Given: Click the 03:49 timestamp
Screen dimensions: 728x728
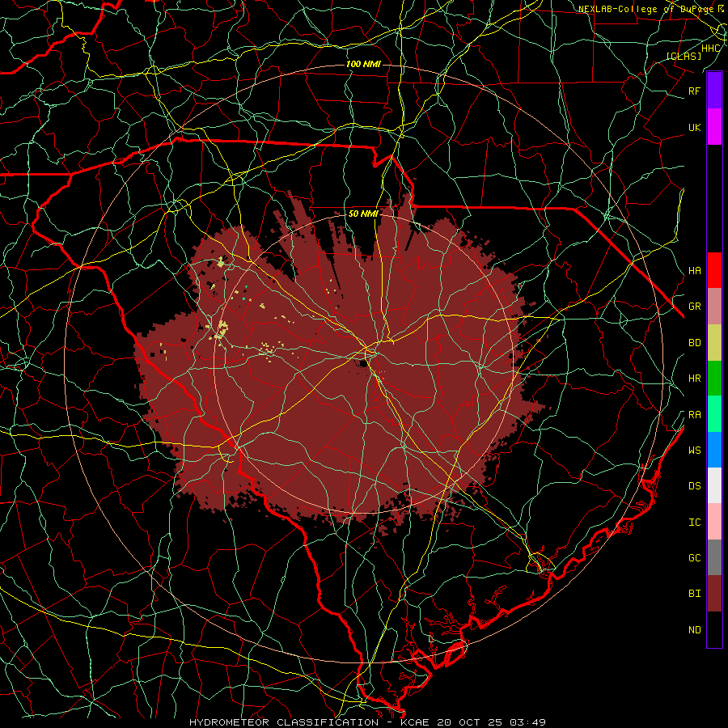Looking at the screenshot, I should tap(529, 722).
